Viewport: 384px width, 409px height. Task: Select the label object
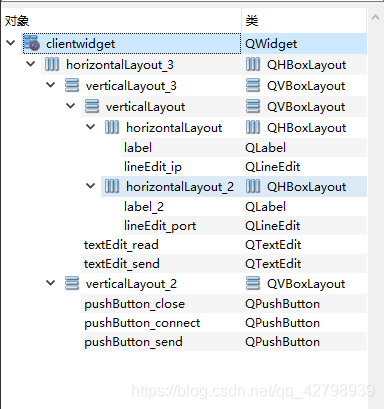click(138, 147)
